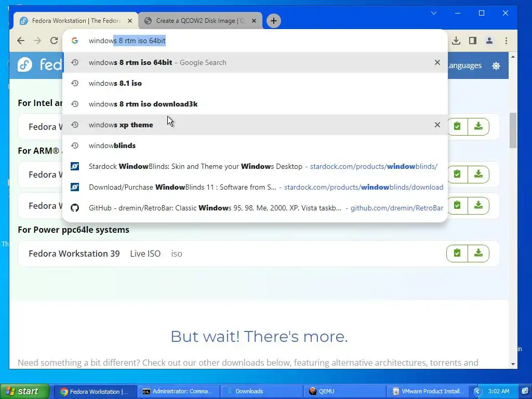Download the ppc64le Fedora Workstation 39 ISO

pos(478,254)
